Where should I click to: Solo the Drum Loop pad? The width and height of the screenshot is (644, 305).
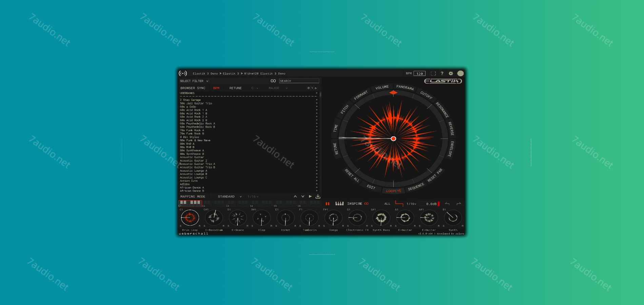click(x=181, y=226)
